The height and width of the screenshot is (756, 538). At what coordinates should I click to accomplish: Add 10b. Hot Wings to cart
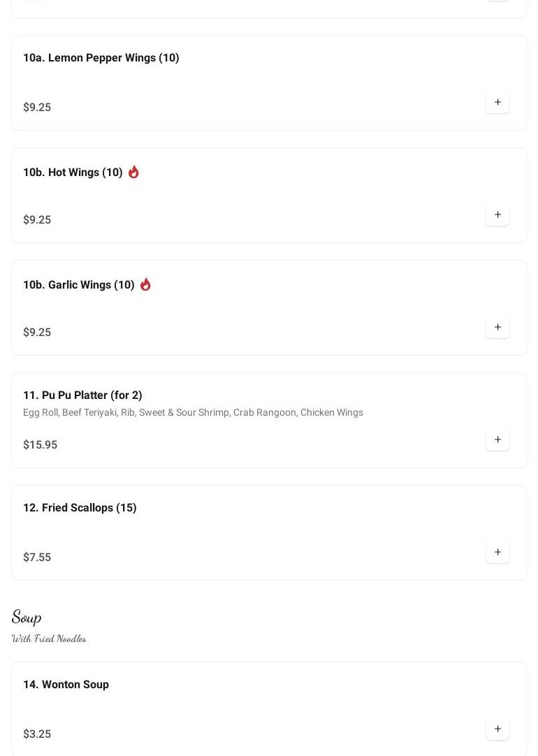497,215
